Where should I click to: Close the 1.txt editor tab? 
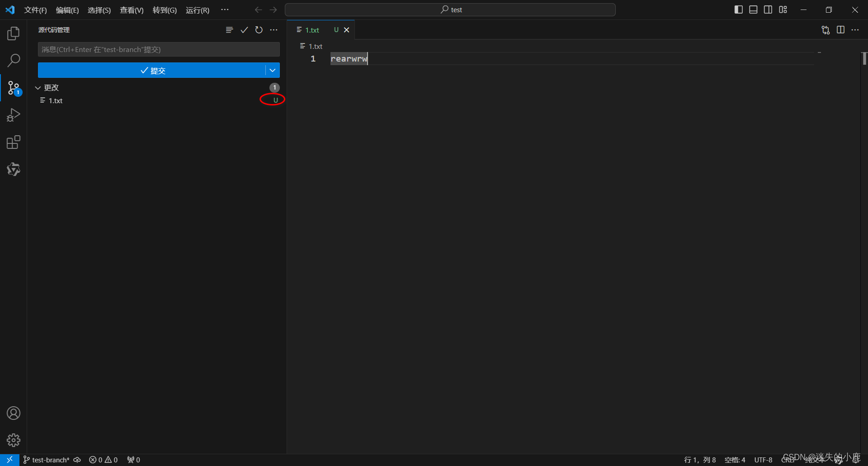pyautogui.click(x=347, y=30)
